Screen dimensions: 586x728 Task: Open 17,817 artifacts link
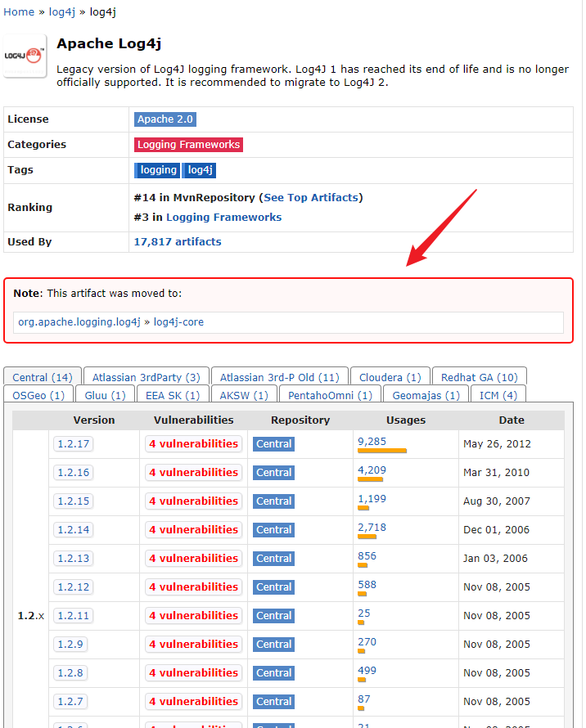[x=178, y=242]
